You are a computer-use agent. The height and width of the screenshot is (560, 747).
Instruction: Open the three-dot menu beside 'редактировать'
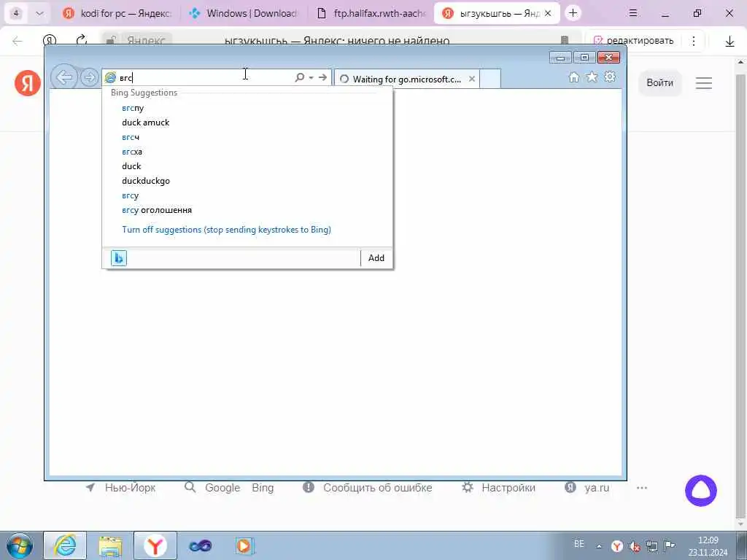(x=694, y=41)
